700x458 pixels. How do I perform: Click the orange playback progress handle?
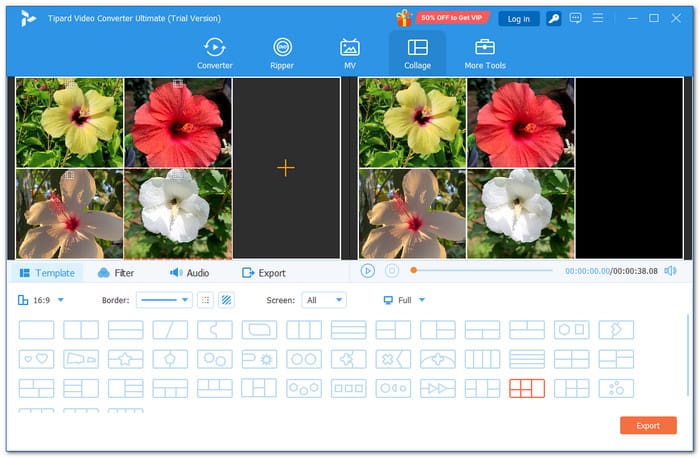tap(414, 270)
